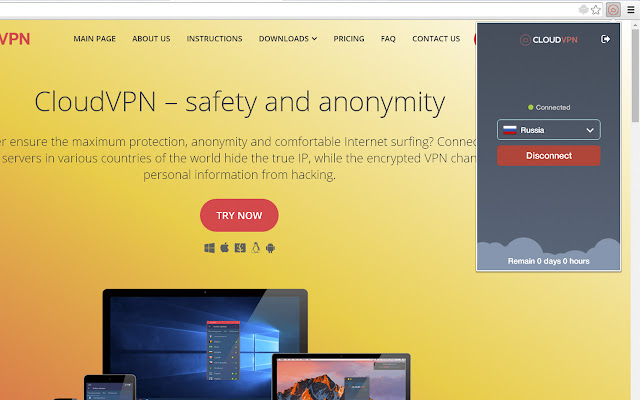Click the logout icon in CloudVPN popup
This screenshot has width=640, height=400.
pyautogui.click(x=605, y=39)
